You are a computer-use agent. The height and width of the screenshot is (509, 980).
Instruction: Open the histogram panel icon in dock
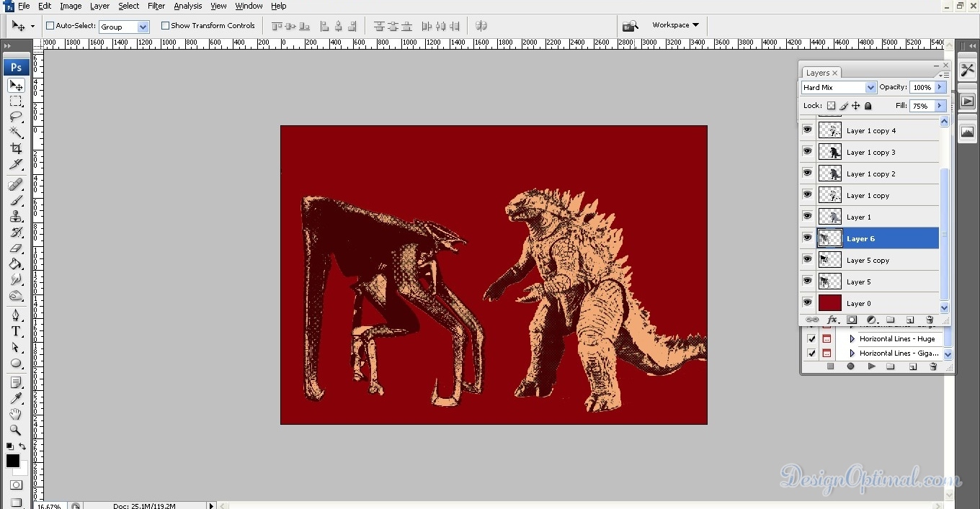(x=967, y=132)
